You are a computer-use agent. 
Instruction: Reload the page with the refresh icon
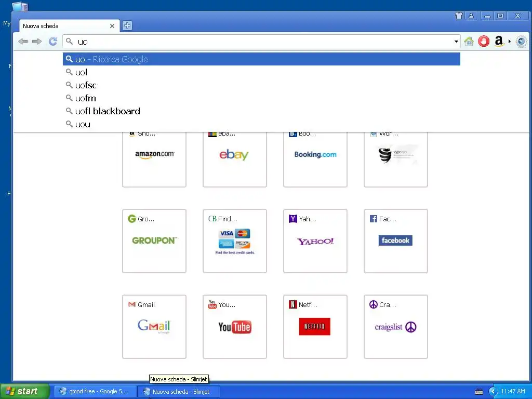(53, 42)
